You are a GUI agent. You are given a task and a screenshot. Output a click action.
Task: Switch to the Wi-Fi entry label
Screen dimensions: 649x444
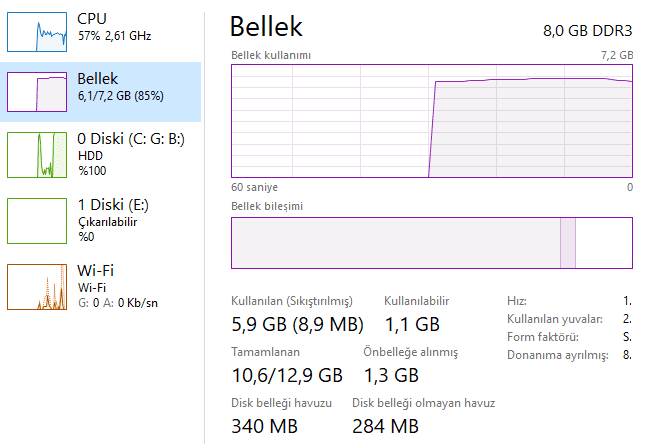tap(95, 270)
